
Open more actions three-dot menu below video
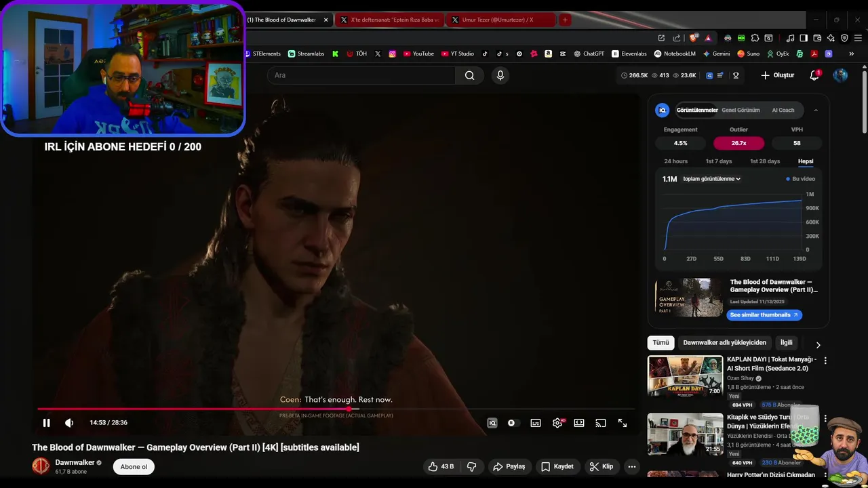pos(632,466)
